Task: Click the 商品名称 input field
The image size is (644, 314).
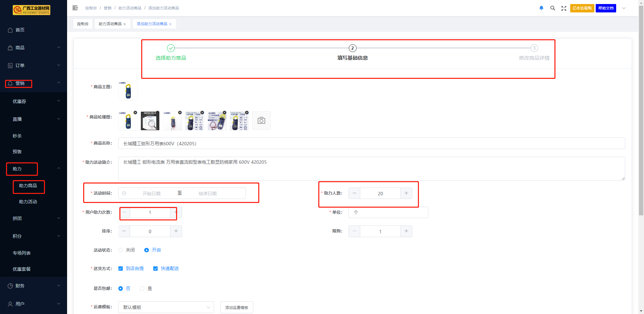Action: tap(371, 143)
